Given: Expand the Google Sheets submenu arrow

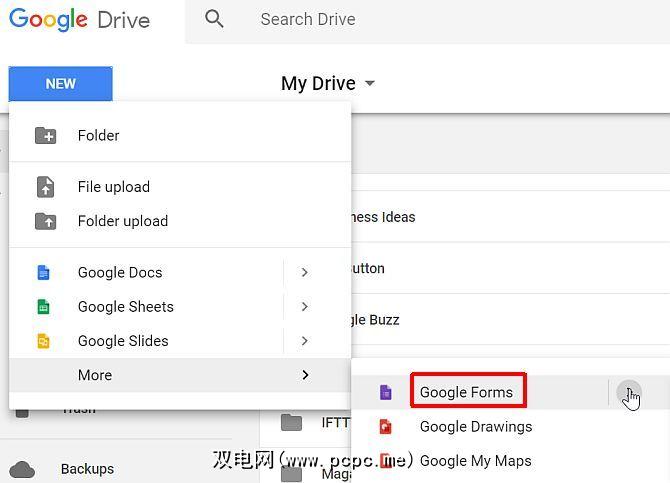Looking at the screenshot, I should [304, 307].
